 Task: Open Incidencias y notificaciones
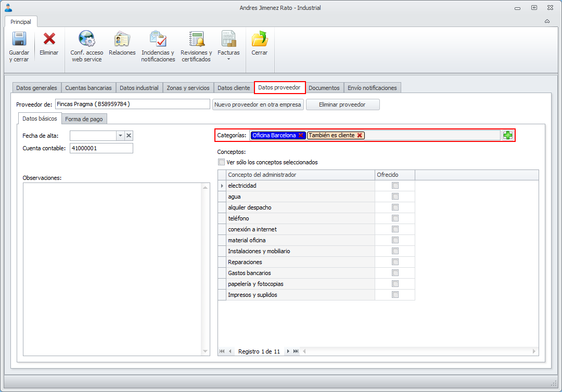click(x=158, y=40)
